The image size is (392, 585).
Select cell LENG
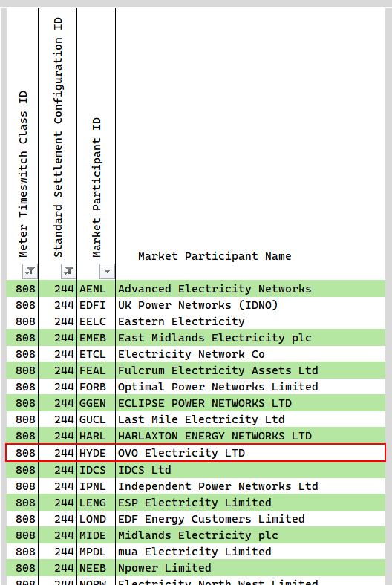[x=96, y=503]
